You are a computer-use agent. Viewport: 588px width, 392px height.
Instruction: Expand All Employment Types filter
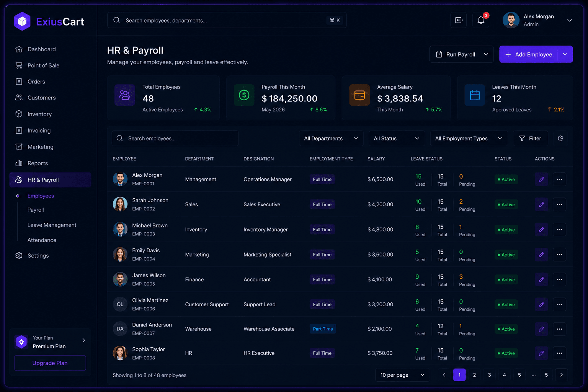[x=469, y=138]
